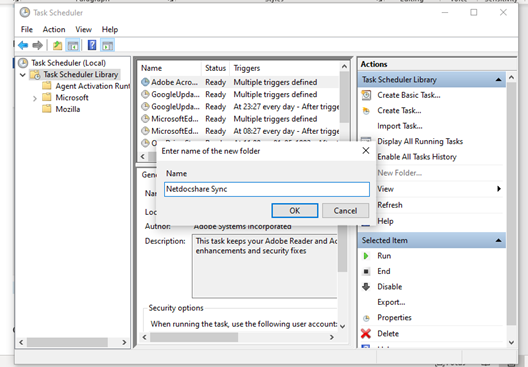Click Create Task... action

pos(399,111)
